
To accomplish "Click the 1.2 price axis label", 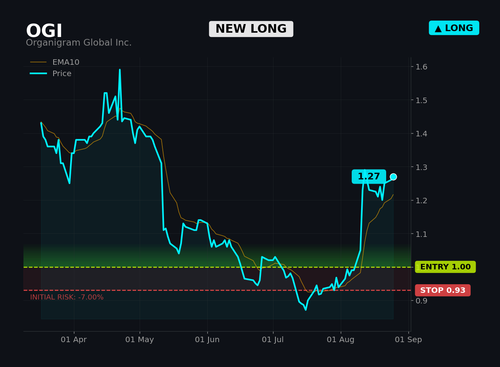I will 421,200.
